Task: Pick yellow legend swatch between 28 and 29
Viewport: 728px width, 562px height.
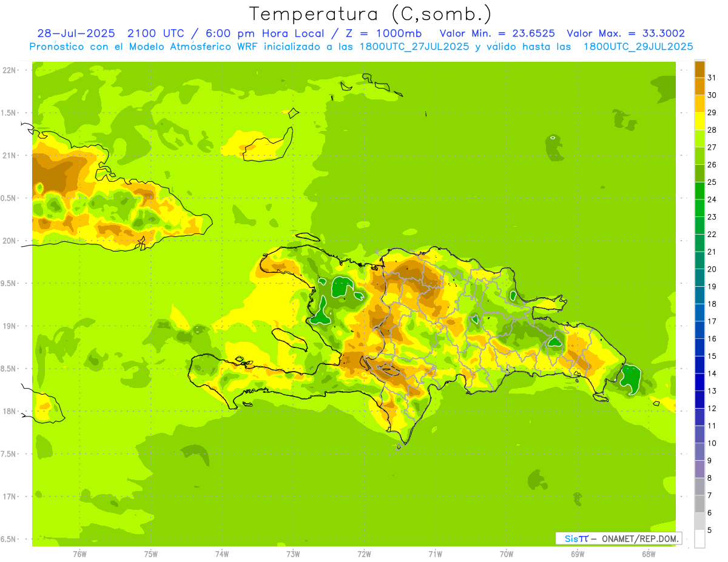Action: (699, 121)
